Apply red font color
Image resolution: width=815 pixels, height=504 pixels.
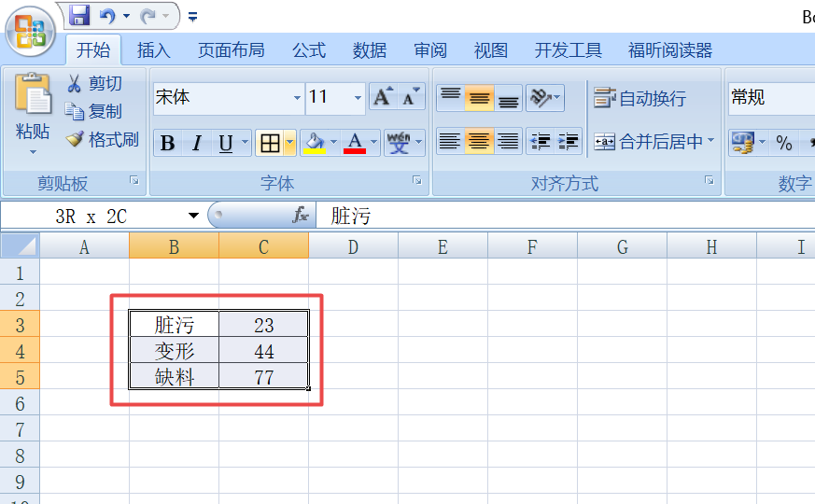click(355, 143)
